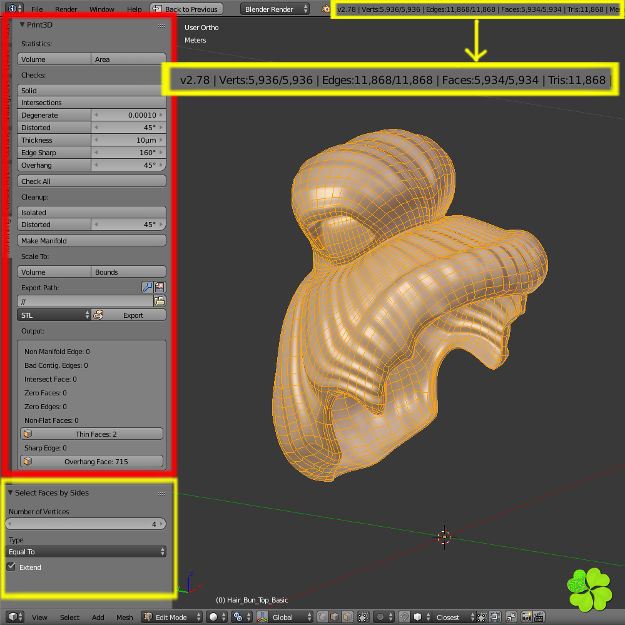This screenshot has width=625, height=625.
Task: Run the Solid check
Action: [x=92, y=90]
